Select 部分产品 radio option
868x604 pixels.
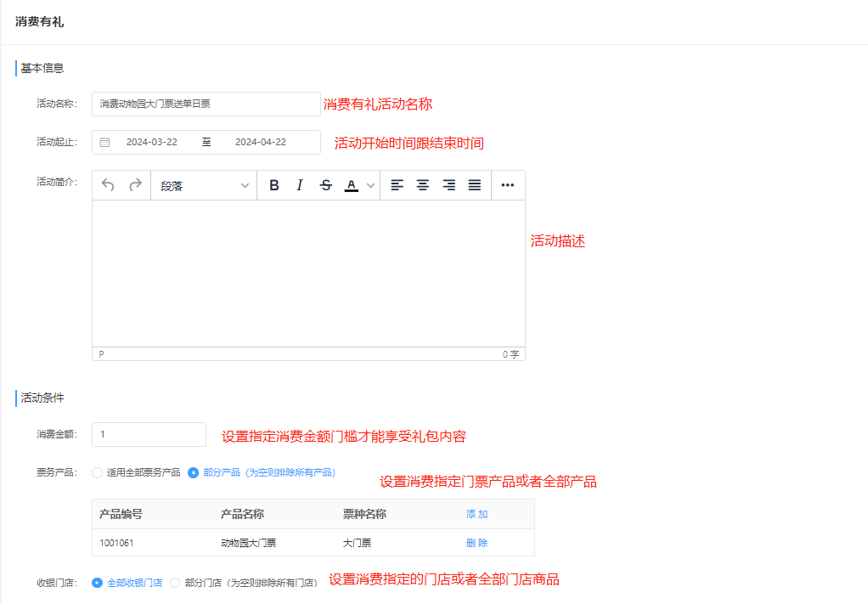[194, 472]
